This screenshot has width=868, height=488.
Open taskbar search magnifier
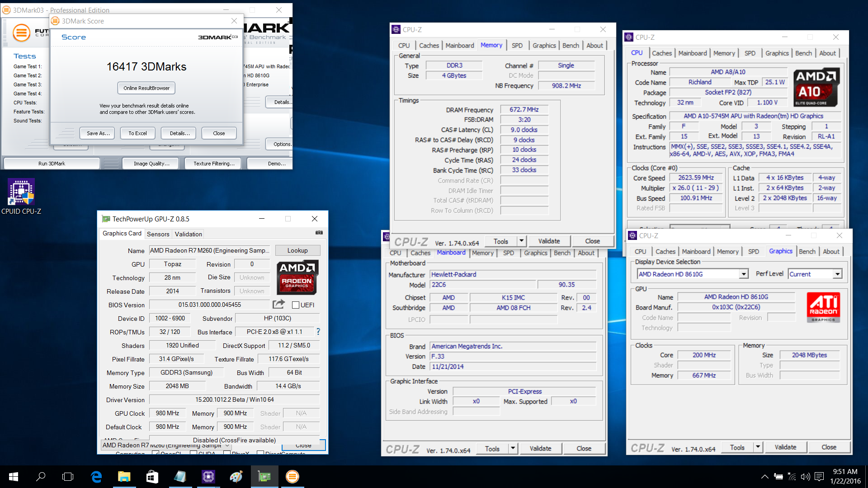point(41,476)
